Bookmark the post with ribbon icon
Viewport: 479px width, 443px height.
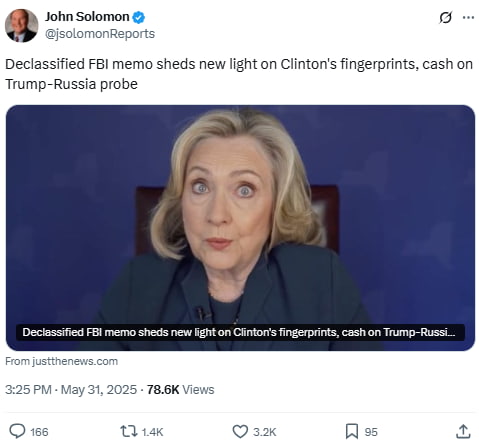(x=352, y=431)
